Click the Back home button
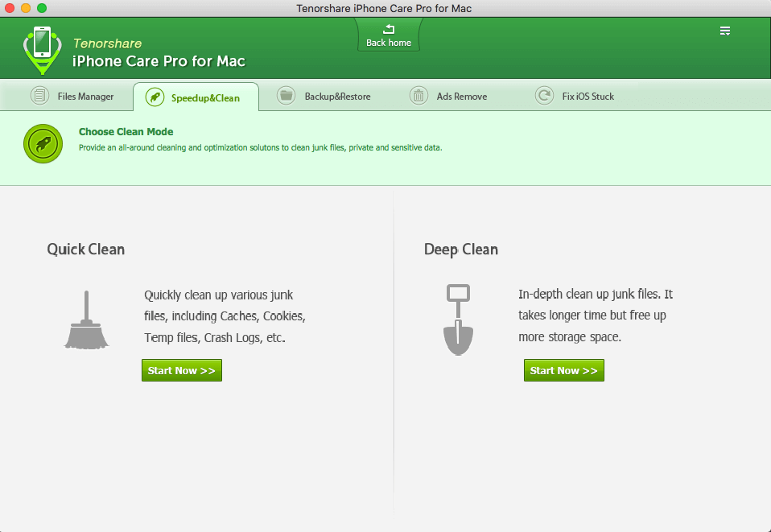Viewport: 771px width, 532px height. pyautogui.click(x=389, y=35)
